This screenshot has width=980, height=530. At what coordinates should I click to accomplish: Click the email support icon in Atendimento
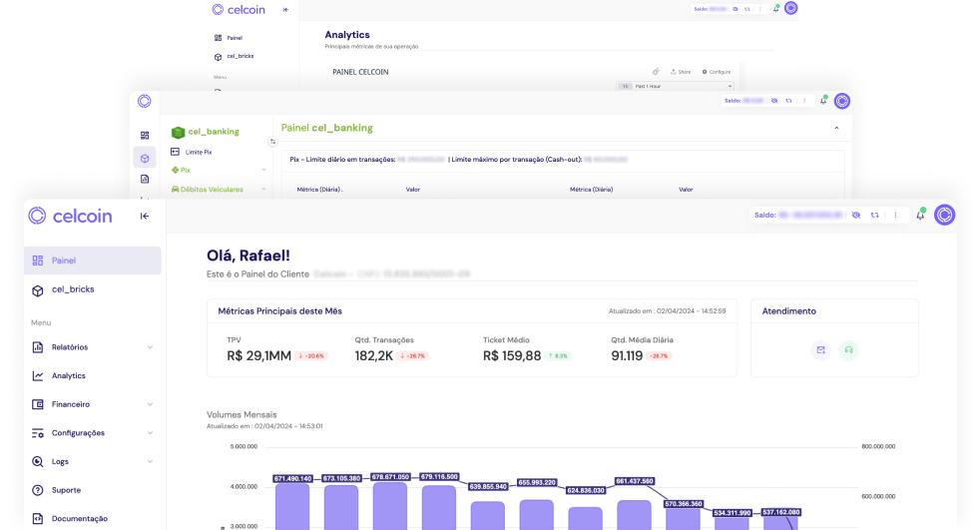click(x=821, y=350)
